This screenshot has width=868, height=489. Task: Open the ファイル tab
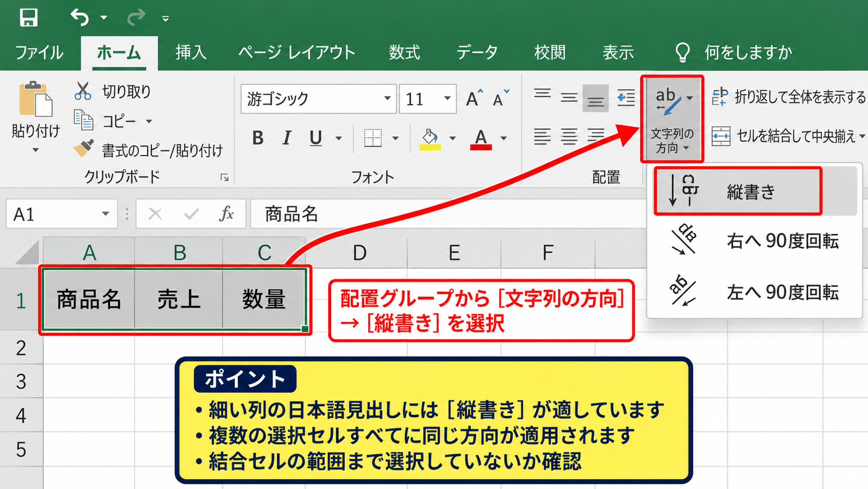[39, 52]
